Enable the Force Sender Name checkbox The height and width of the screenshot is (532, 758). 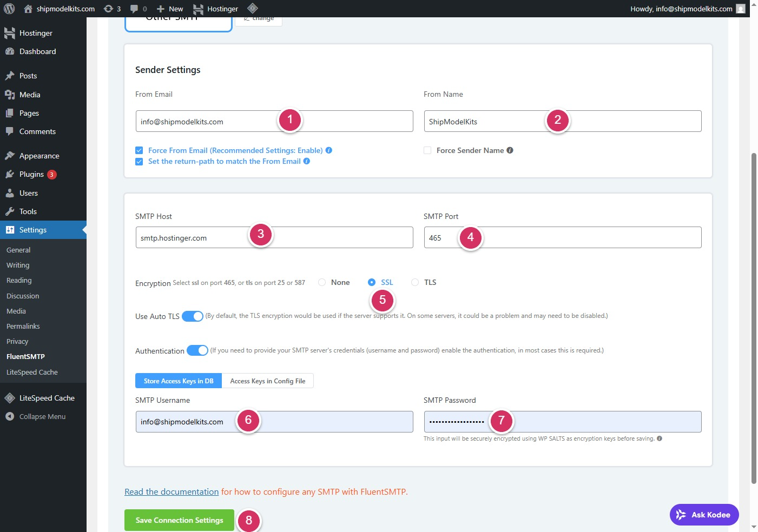pos(427,150)
